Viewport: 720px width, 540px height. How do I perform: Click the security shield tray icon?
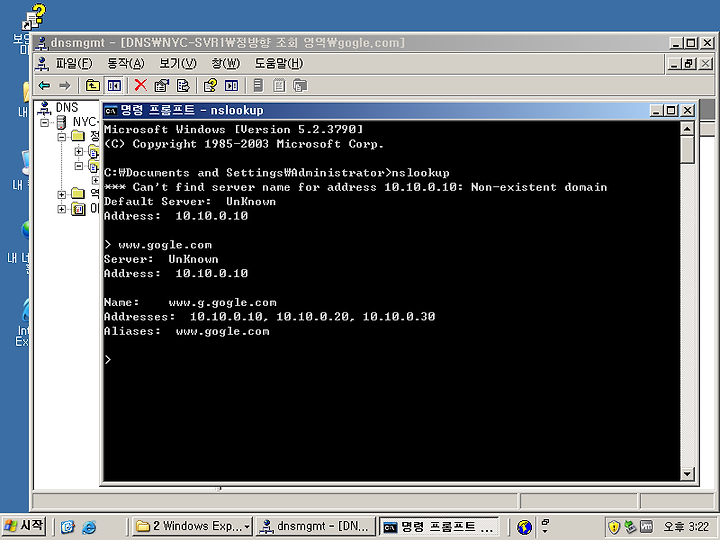point(614,527)
